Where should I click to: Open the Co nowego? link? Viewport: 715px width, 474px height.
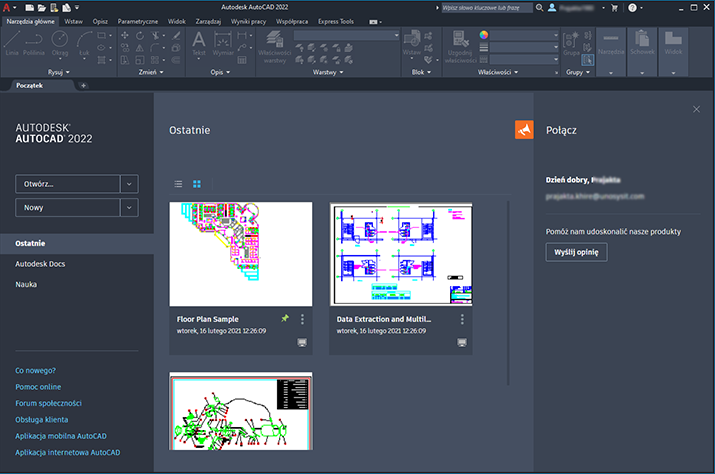point(36,370)
